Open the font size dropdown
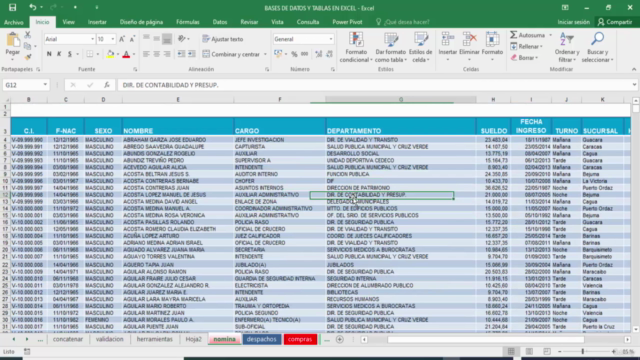 pyautogui.click(x=113, y=39)
